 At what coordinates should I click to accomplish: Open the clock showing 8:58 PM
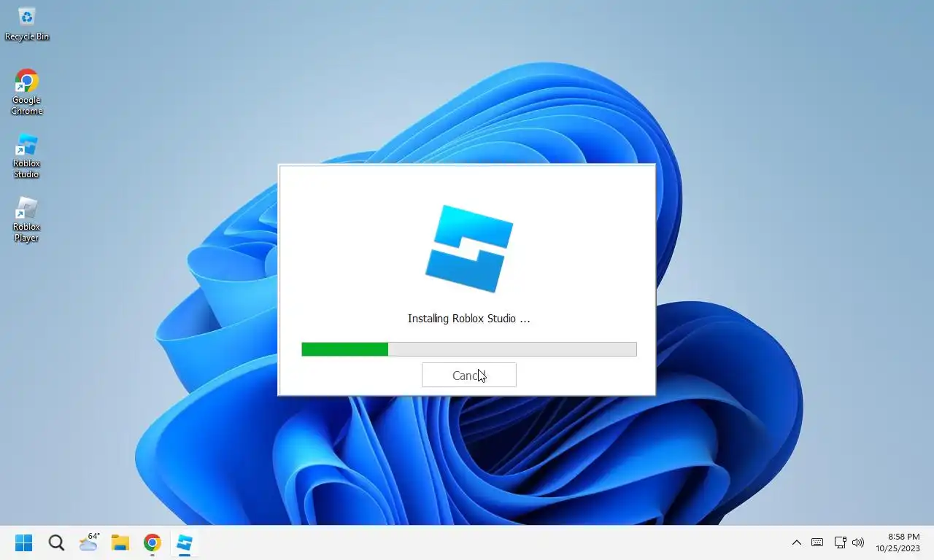[x=898, y=542]
